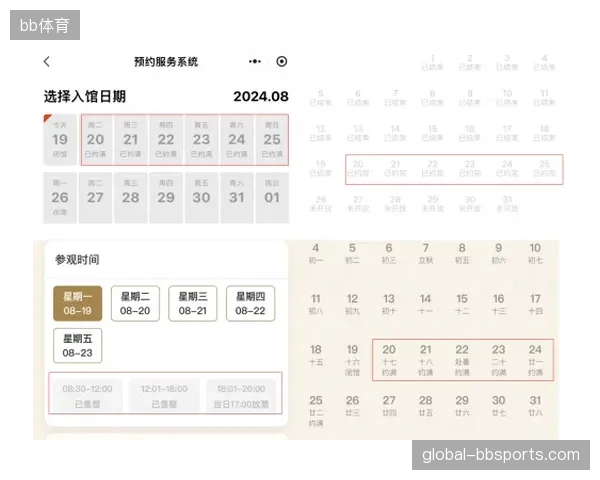Select 28 廿五 in lunar calendar

click(x=426, y=406)
